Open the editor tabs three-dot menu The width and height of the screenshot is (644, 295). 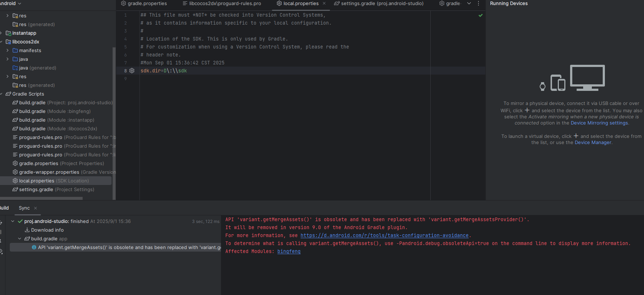(x=478, y=3)
